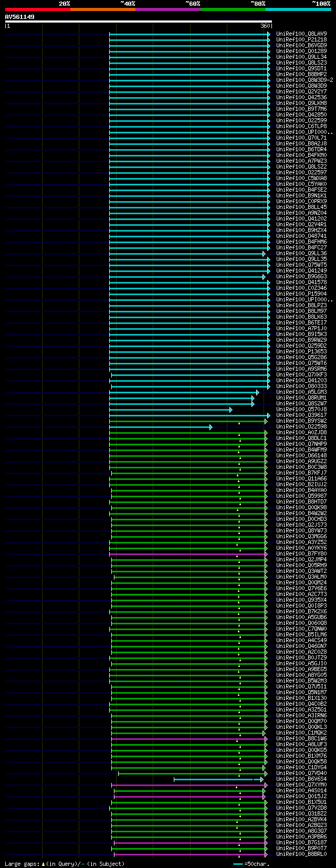336x868 pixels.
Task: Open hit UniRef100_Q935X4
Action: [x=301, y=600]
